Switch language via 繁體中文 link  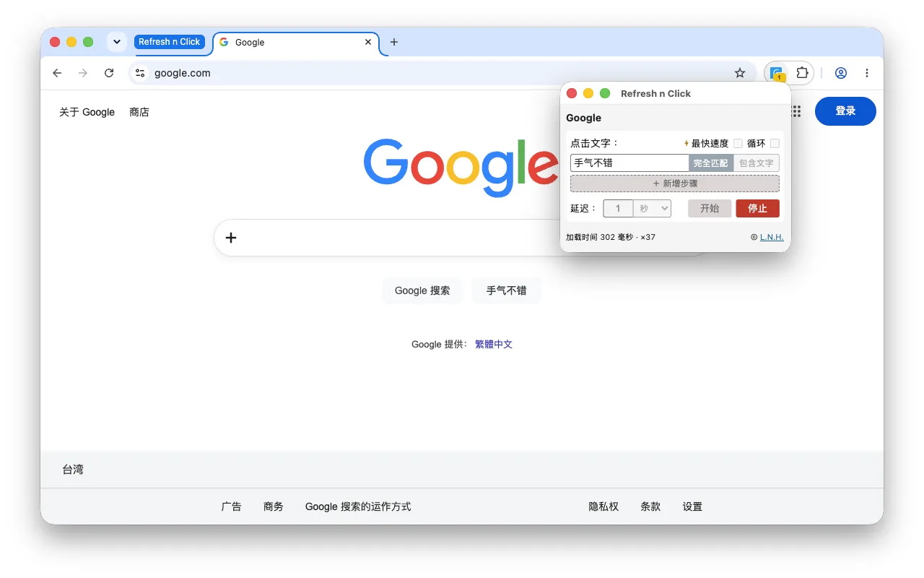coord(494,345)
